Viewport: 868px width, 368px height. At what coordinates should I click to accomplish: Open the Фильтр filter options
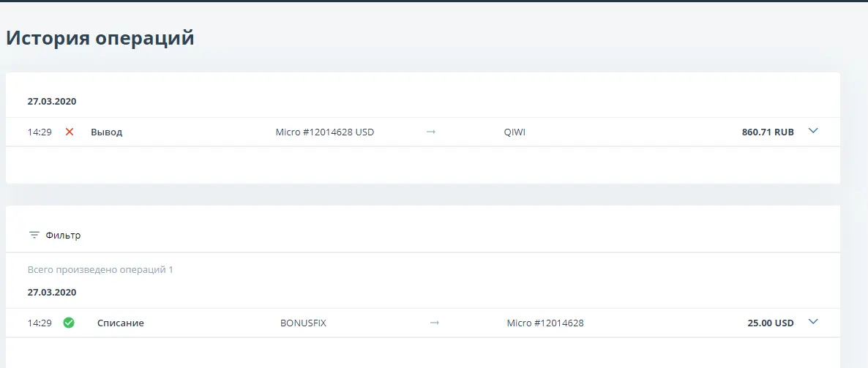(63, 235)
